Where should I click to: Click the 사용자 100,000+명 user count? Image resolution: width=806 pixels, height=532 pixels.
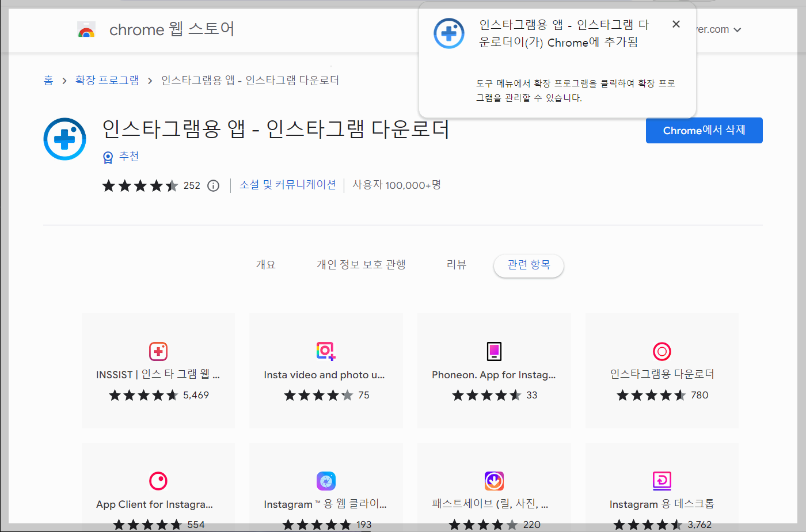(x=397, y=185)
